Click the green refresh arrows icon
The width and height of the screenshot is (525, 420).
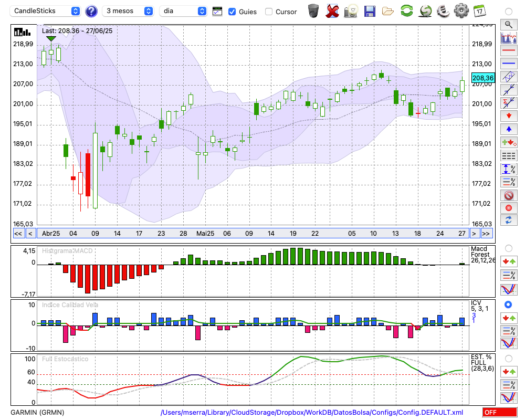[406, 10]
